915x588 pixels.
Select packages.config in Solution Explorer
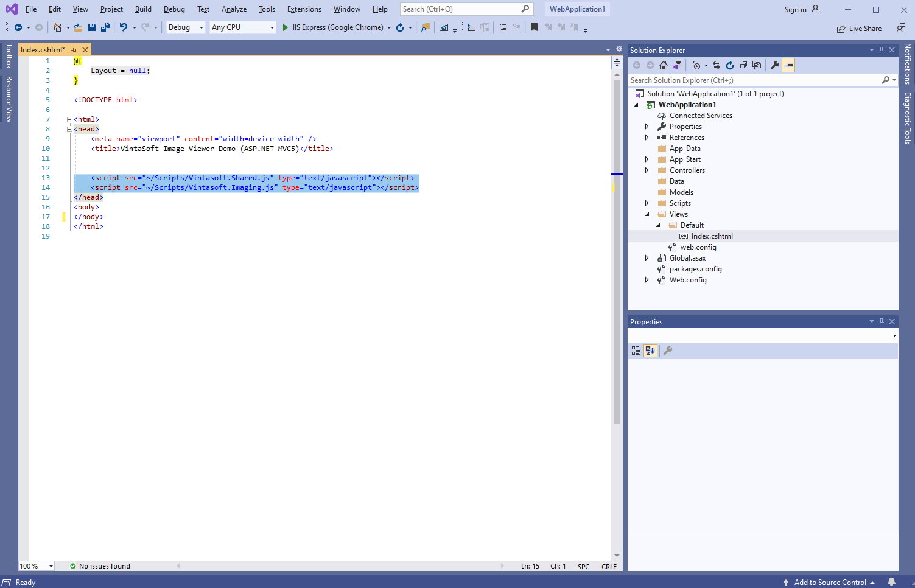tap(695, 269)
